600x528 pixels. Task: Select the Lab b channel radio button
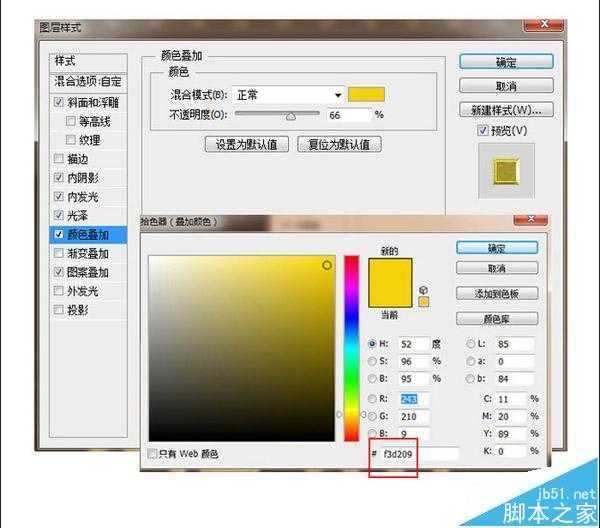point(471,378)
